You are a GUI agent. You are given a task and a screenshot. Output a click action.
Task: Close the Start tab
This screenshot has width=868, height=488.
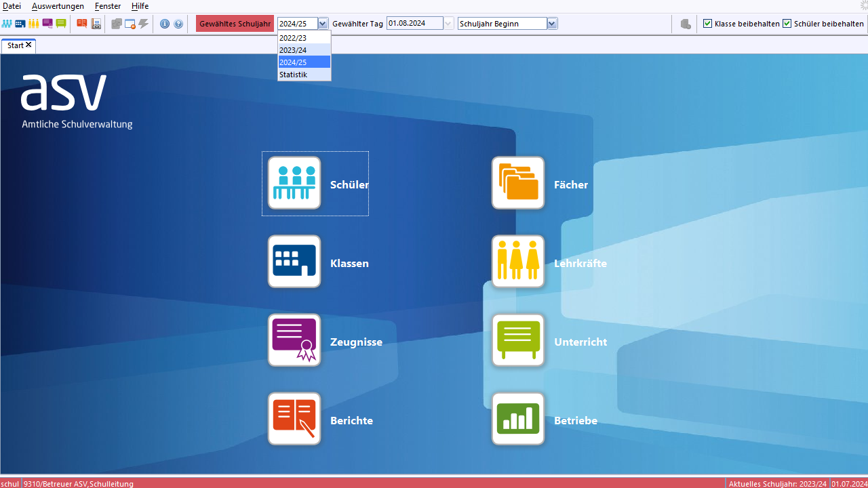pos(28,45)
